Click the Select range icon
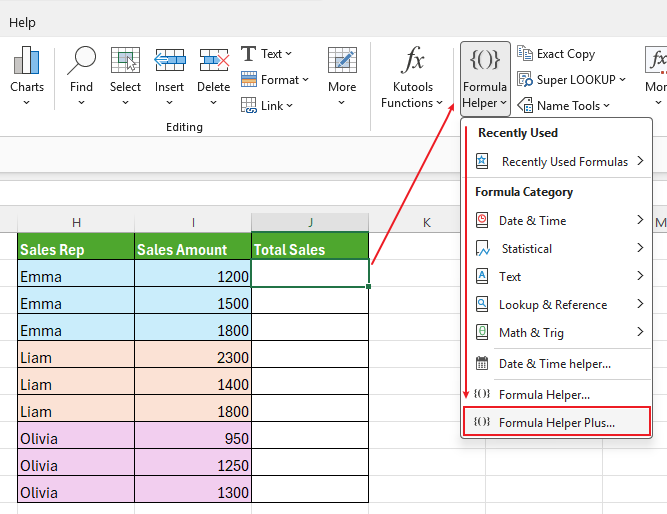Screen dimensions: 667x514 tap(125, 60)
